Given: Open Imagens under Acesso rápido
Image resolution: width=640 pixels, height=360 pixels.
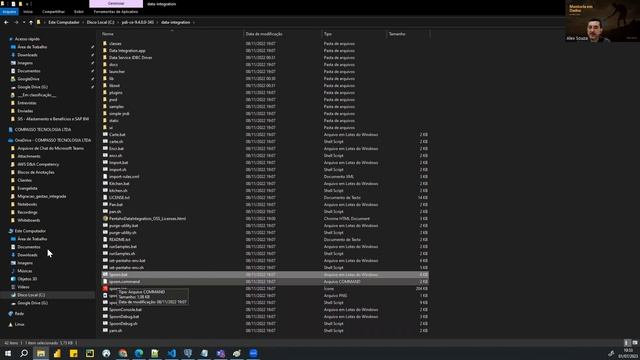Looking at the screenshot, I should 24,63.
